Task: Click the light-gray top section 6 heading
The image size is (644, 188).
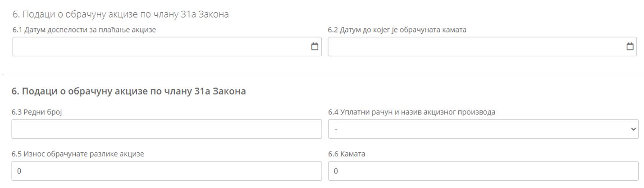Action: [x=120, y=14]
